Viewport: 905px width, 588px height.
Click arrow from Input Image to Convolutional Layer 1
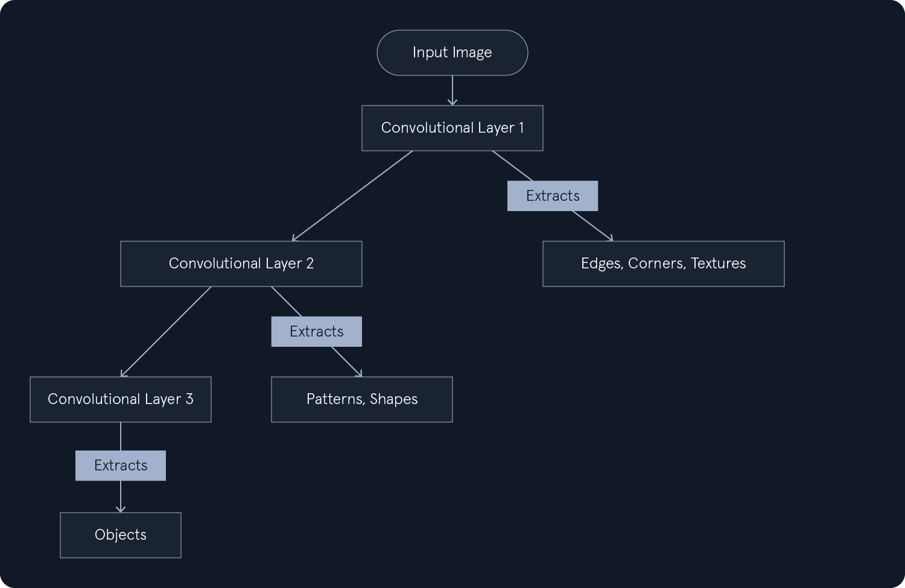[x=452, y=89]
